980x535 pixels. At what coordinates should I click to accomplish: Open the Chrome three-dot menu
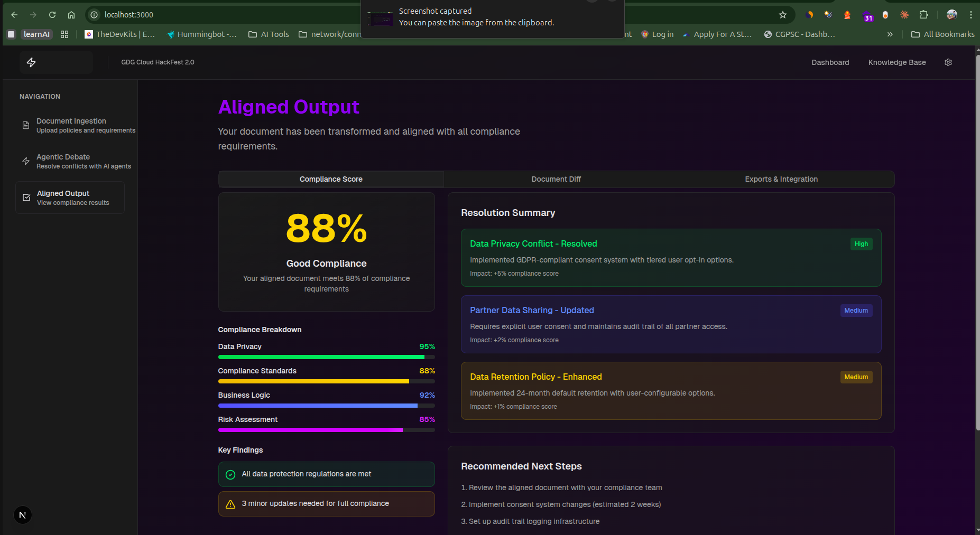tap(971, 15)
